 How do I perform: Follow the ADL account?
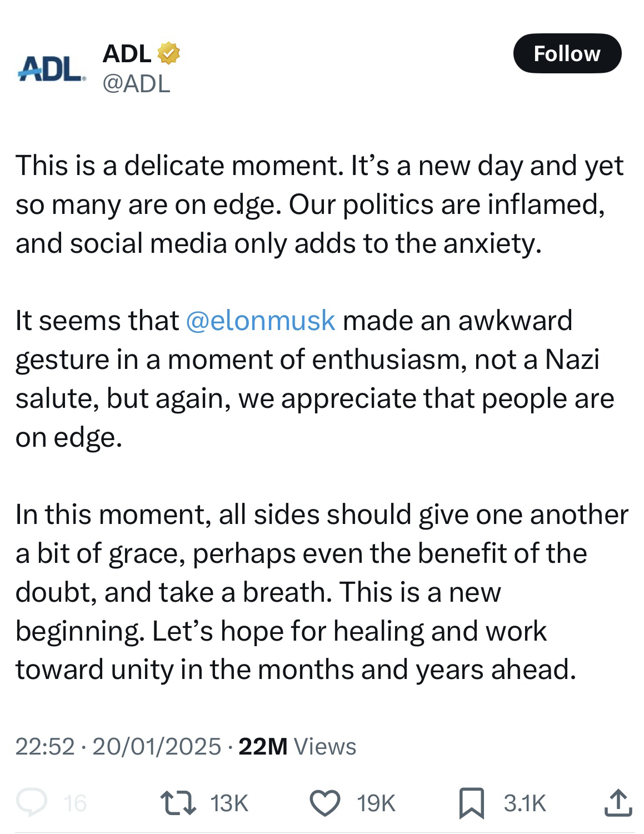click(566, 54)
